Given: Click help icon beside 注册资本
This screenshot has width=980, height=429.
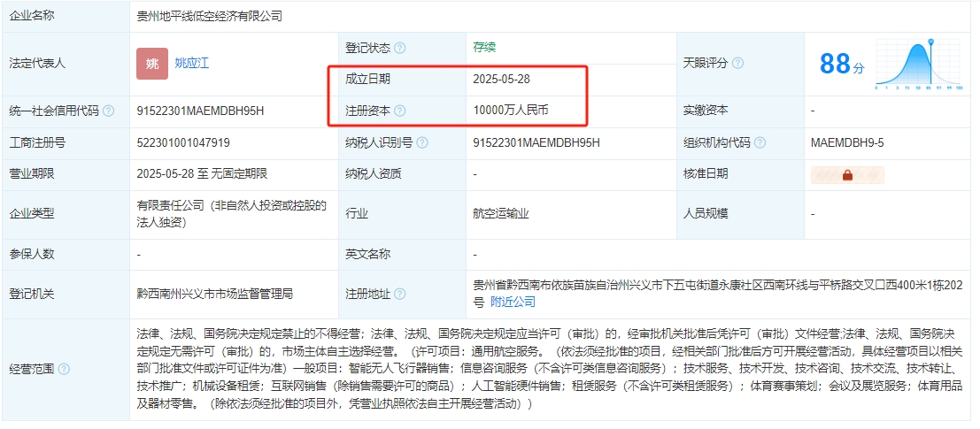Looking at the screenshot, I should [400, 111].
